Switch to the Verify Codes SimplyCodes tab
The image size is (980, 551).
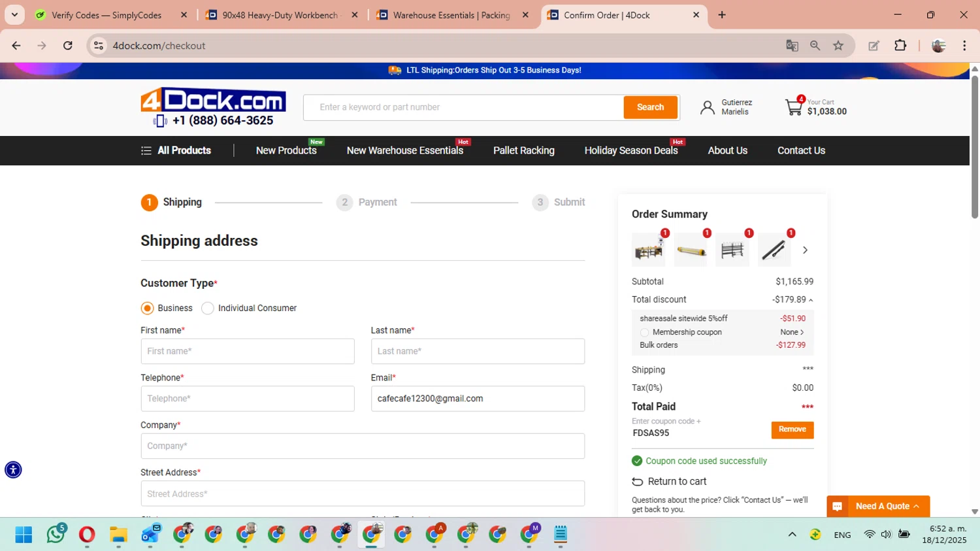click(106, 14)
